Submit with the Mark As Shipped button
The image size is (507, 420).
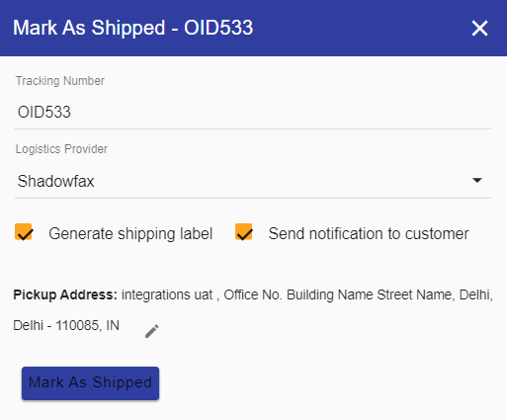click(90, 383)
